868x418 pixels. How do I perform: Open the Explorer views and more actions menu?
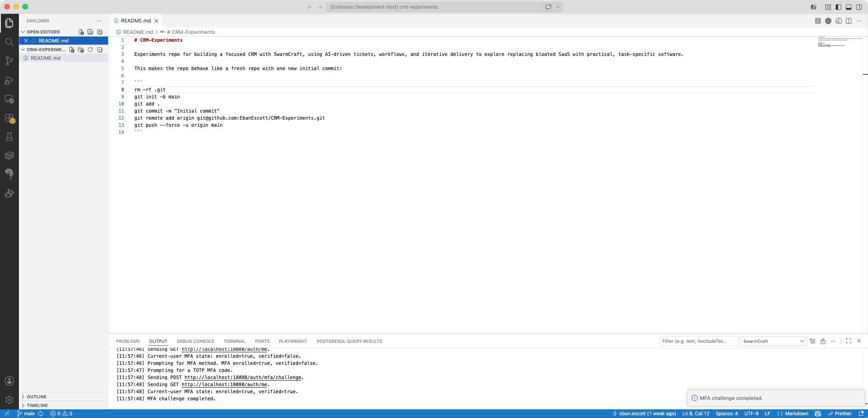pyautogui.click(x=99, y=21)
